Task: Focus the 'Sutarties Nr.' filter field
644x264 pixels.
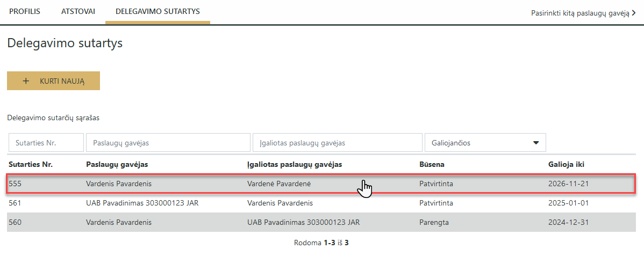Action: point(46,143)
